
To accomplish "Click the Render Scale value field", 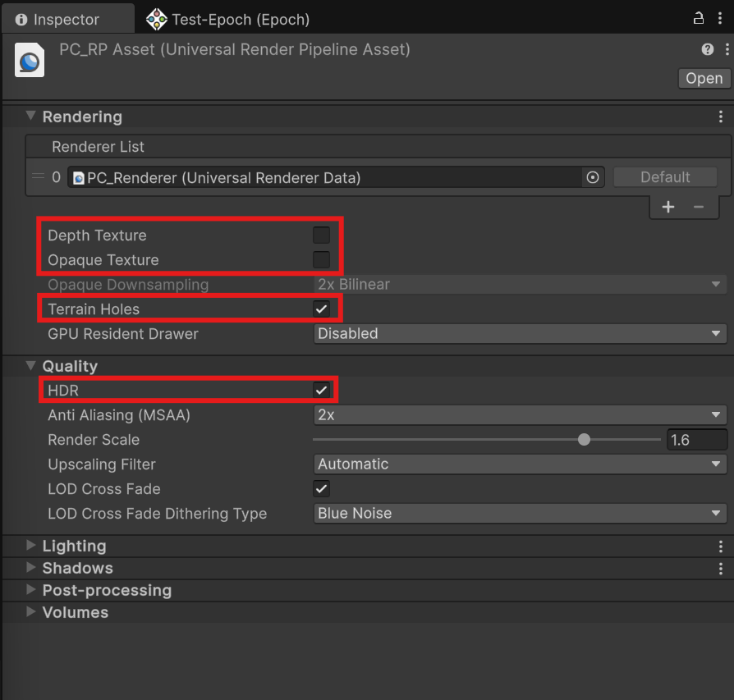I will click(x=697, y=440).
